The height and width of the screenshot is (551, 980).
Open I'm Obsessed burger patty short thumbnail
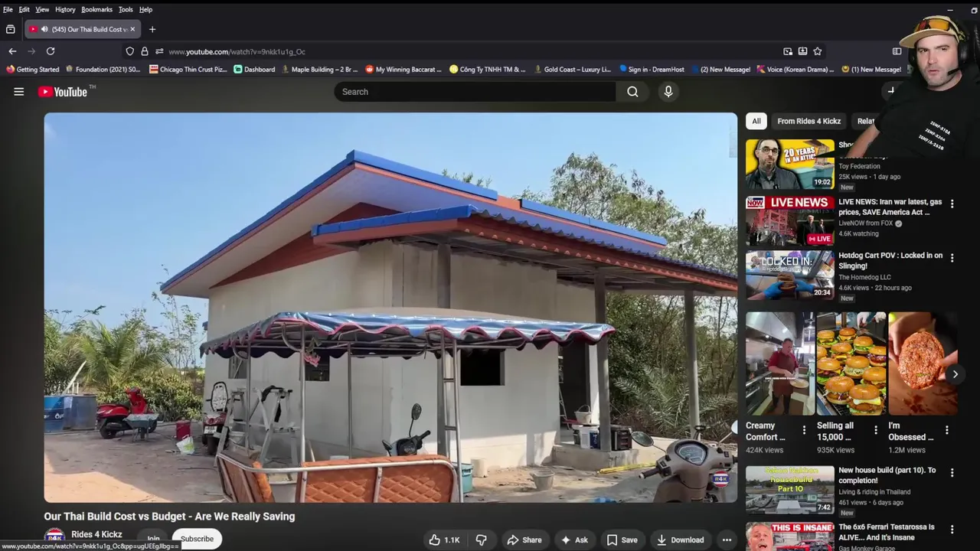click(923, 364)
